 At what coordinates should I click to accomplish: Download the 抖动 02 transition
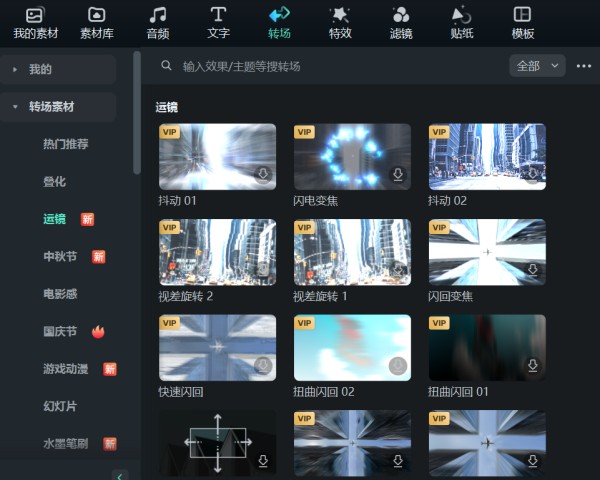pyautogui.click(x=533, y=175)
